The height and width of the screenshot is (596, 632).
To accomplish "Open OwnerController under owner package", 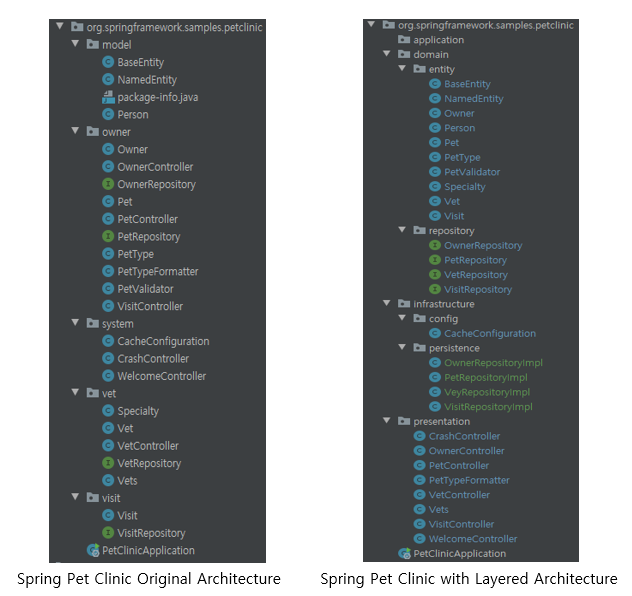I will (155, 167).
